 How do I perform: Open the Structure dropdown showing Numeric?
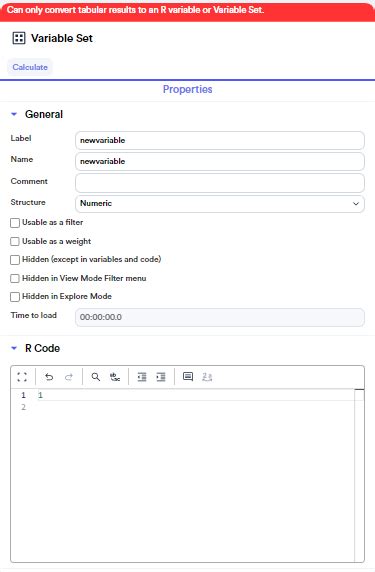point(220,204)
